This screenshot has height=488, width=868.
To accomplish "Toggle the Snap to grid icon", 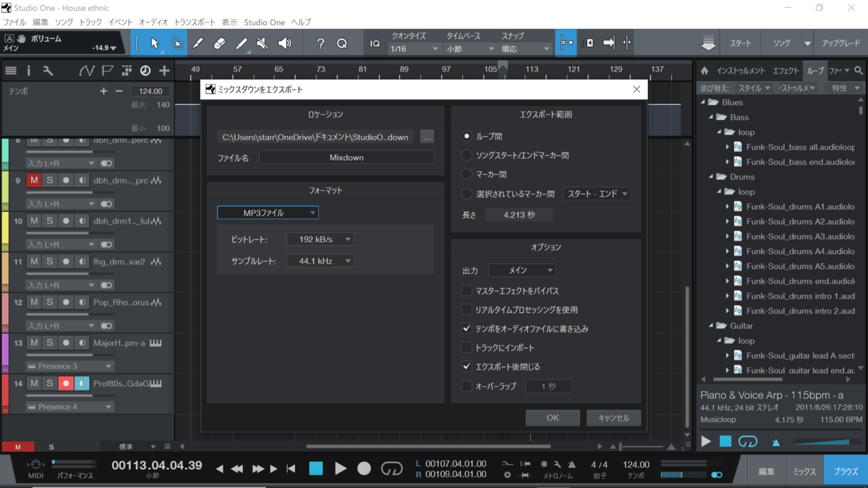I will (566, 43).
